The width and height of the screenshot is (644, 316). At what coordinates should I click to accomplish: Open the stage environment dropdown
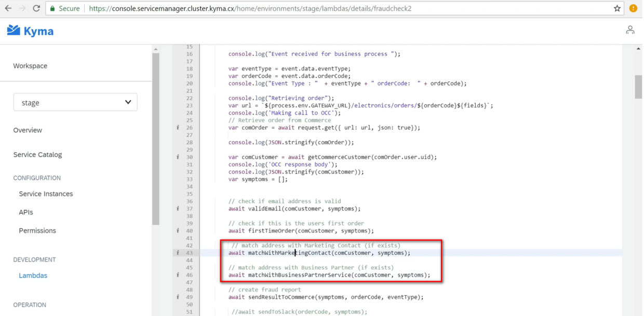point(75,102)
